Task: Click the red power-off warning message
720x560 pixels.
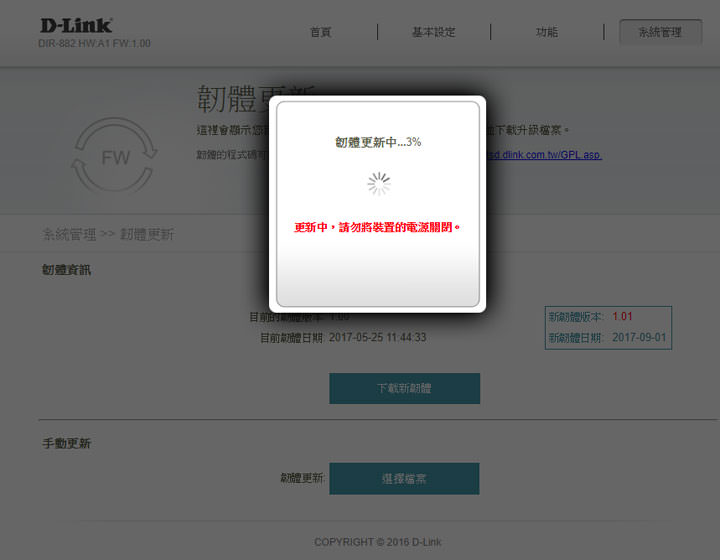Action: click(378, 227)
